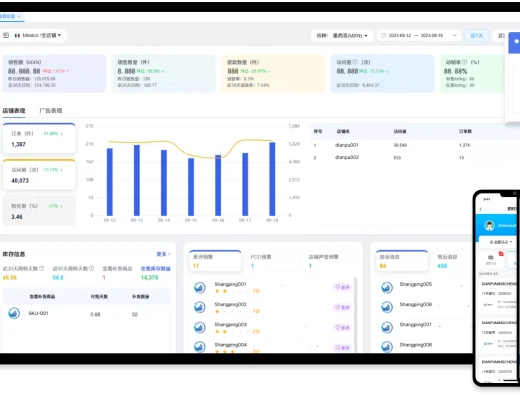Click the Shangping008 product icon
Viewport: 520px width, 397px height.
387,347
